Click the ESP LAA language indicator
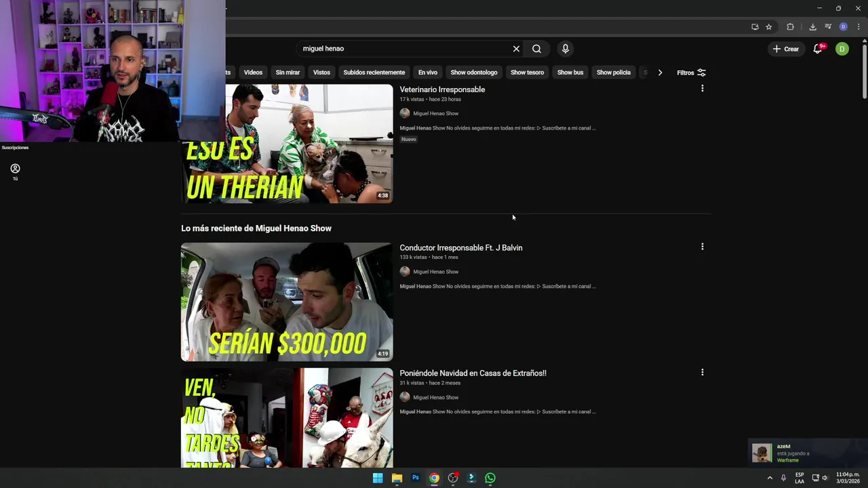The image size is (868, 488). pyautogui.click(x=800, y=478)
